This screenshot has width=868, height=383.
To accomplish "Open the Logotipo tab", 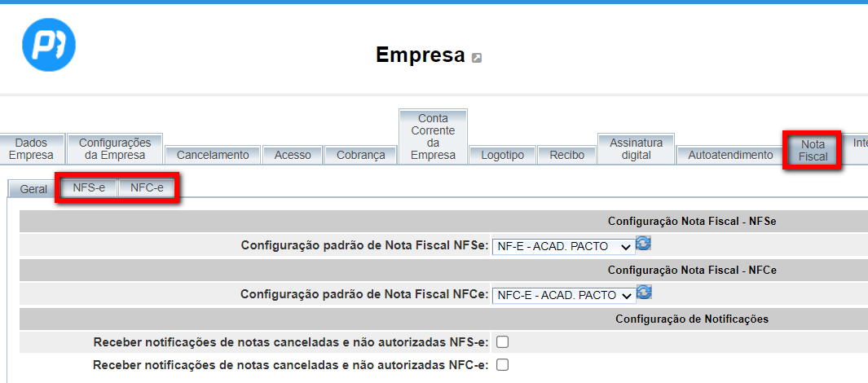I will (503, 155).
